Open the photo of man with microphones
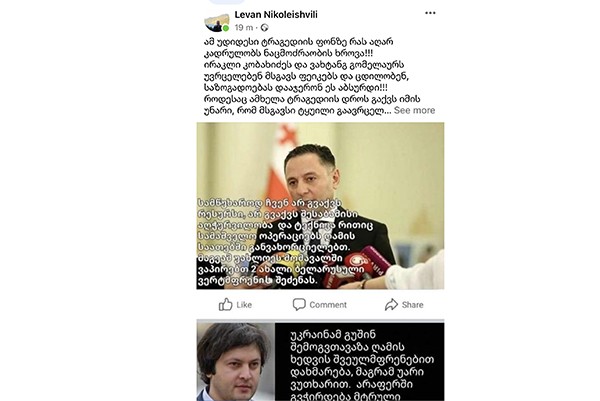 320,206
